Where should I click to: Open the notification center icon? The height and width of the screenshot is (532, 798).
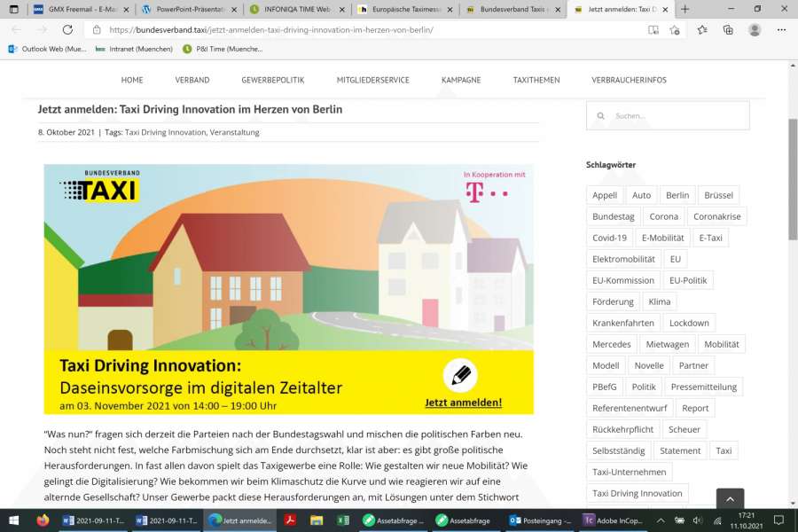(778, 520)
